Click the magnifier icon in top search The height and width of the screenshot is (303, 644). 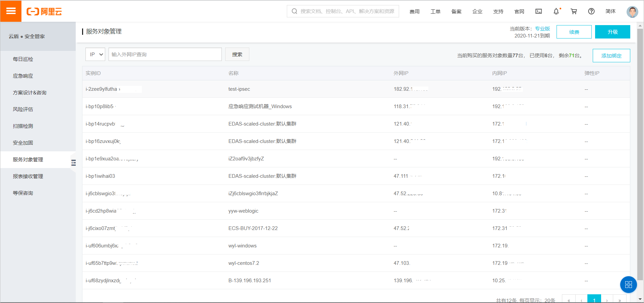click(295, 11)
